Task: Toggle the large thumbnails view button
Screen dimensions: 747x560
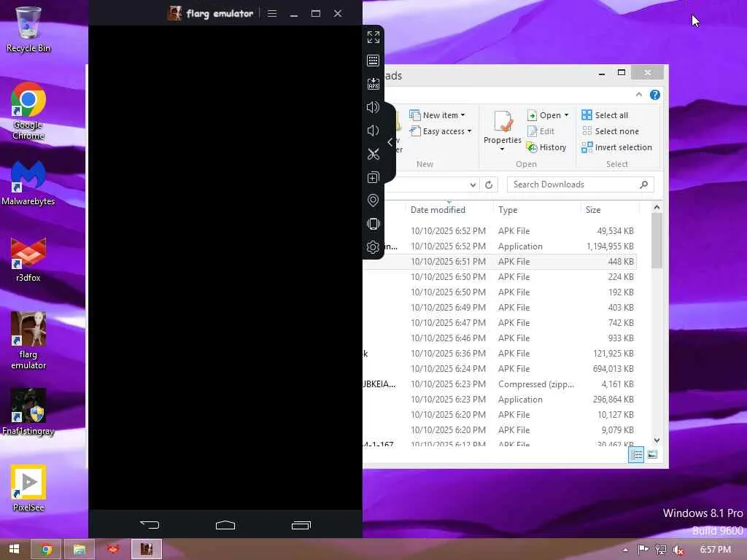Action: [652, 455]
